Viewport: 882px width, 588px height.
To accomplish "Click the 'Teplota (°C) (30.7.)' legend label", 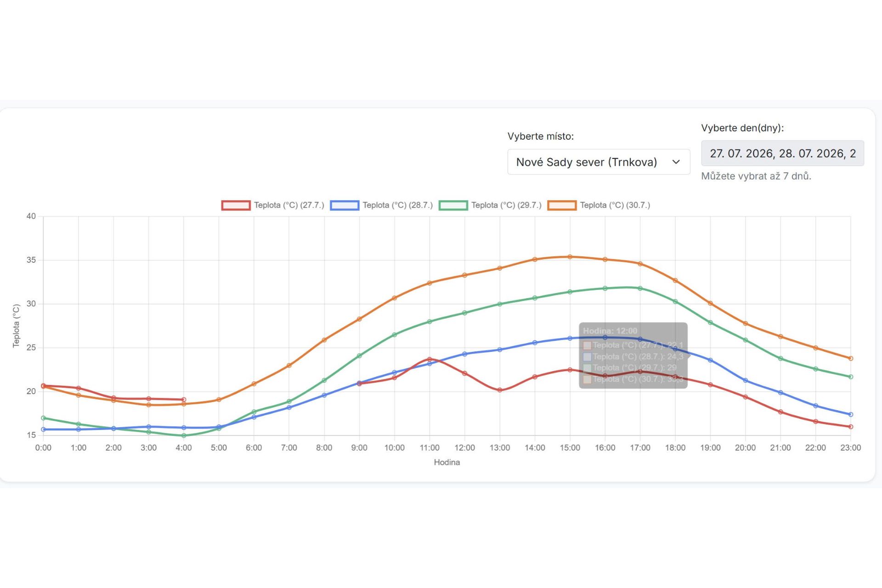I will (x=615, y=205).
